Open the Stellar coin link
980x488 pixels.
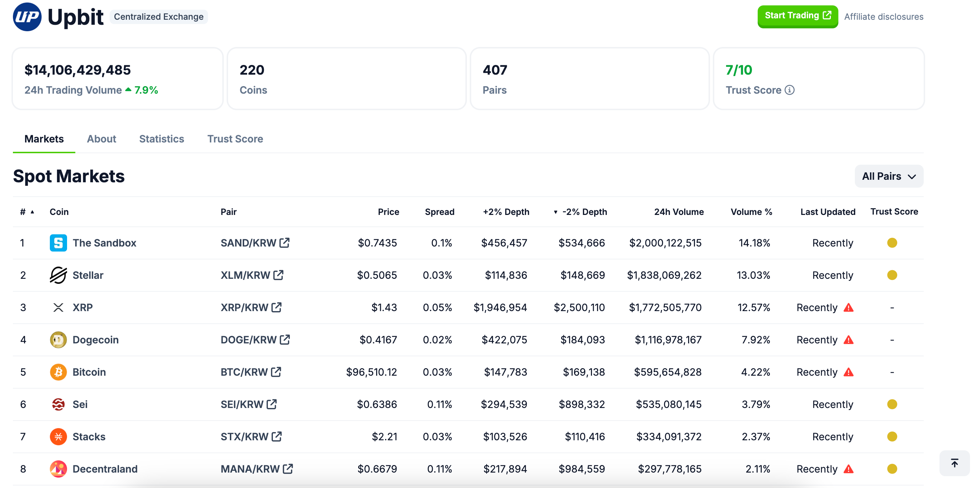88,275
